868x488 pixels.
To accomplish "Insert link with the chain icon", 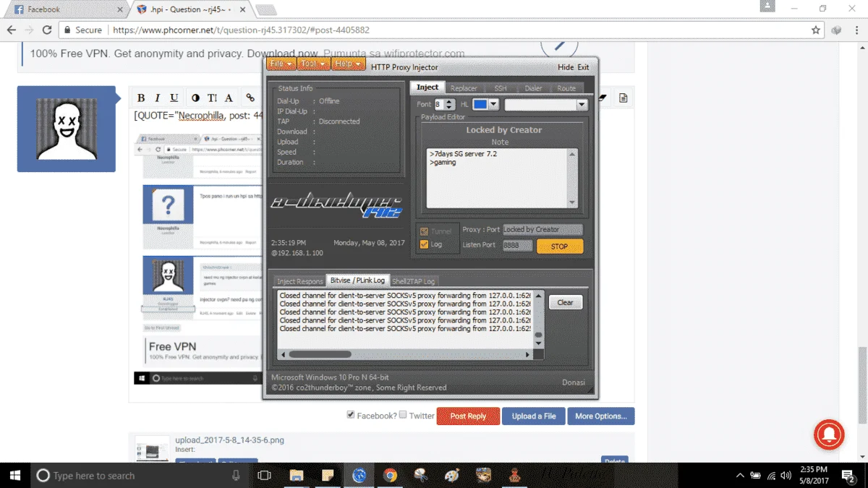I will 250,98.
